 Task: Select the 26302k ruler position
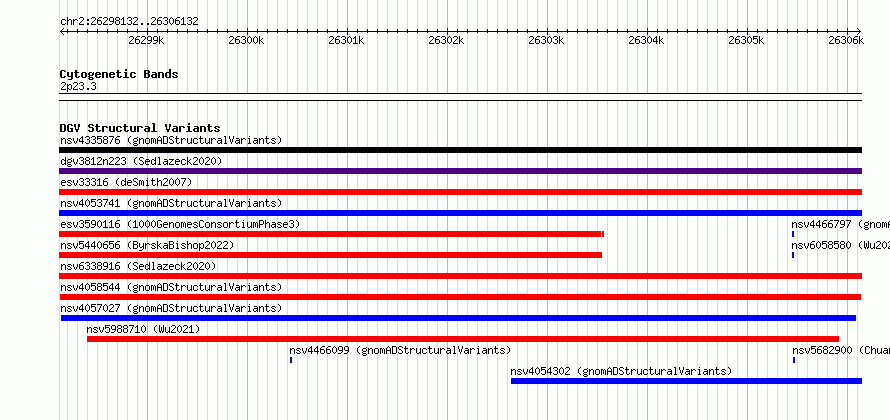pos(446,40)
